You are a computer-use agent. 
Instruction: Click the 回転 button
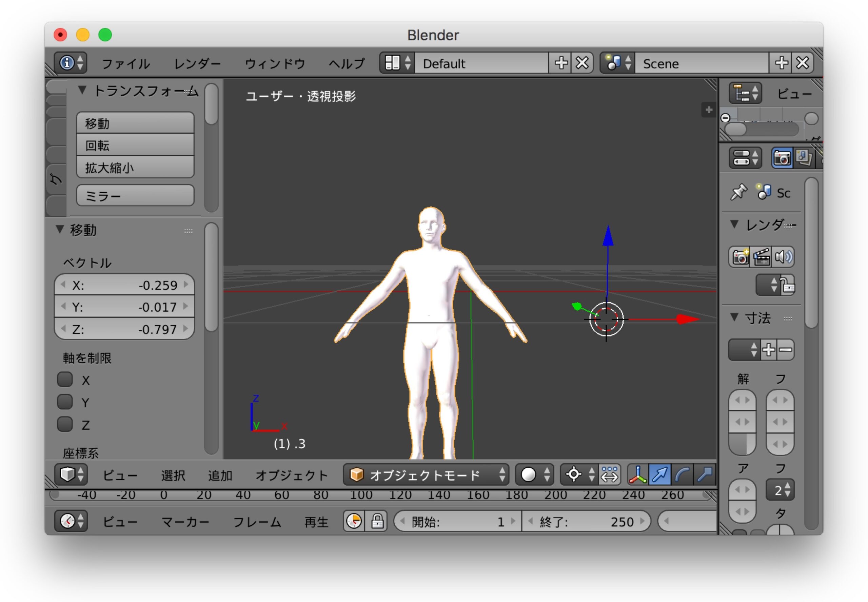pos(135,145)
